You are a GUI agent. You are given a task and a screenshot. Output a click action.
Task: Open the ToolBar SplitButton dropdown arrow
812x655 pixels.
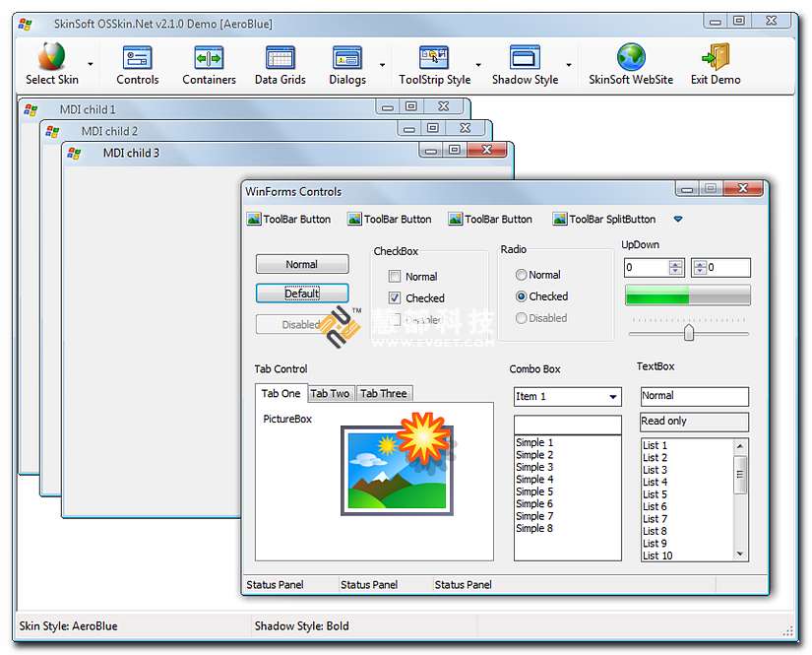click(678, 220)
